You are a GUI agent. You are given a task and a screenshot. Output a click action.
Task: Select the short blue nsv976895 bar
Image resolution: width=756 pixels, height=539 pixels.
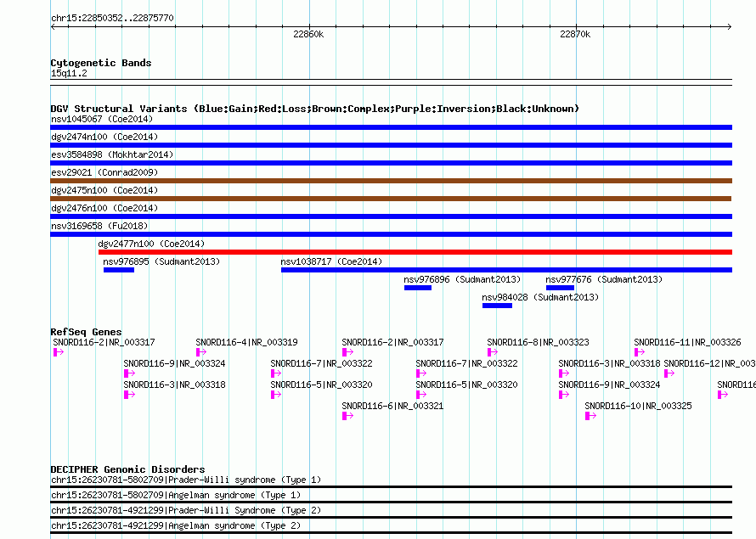119,270
